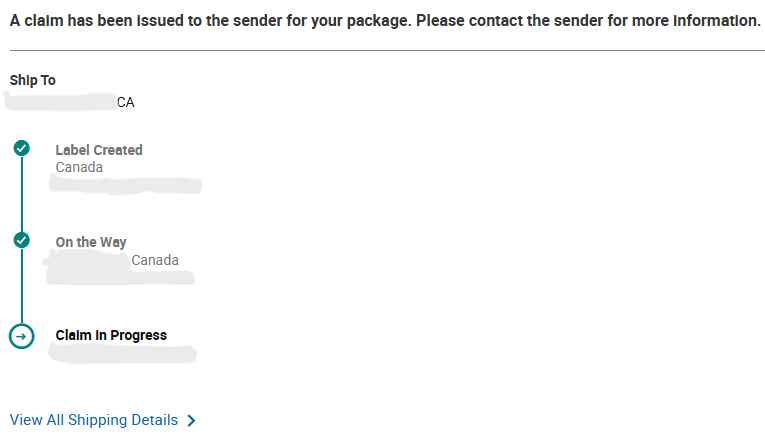Expand details via chevron beside View All Shipping Details
The image size is (765, 442).
(191, 421)
